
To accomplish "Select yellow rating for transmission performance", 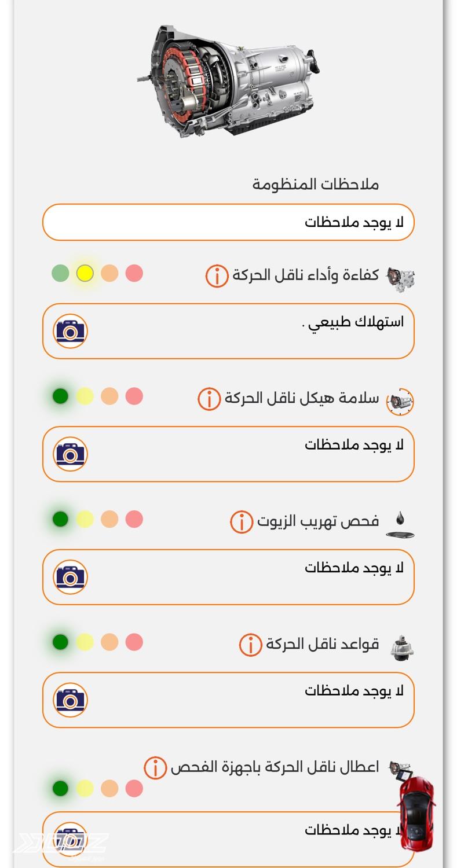I will tap(85, 273).
